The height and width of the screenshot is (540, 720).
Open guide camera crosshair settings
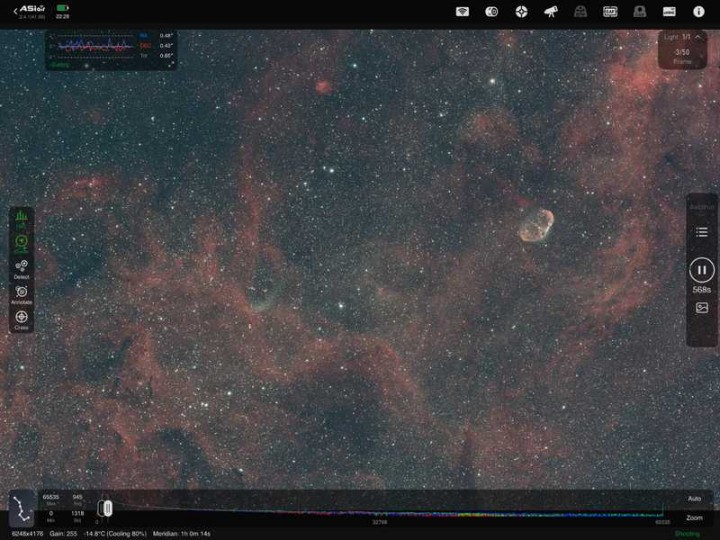click(521, 12)
